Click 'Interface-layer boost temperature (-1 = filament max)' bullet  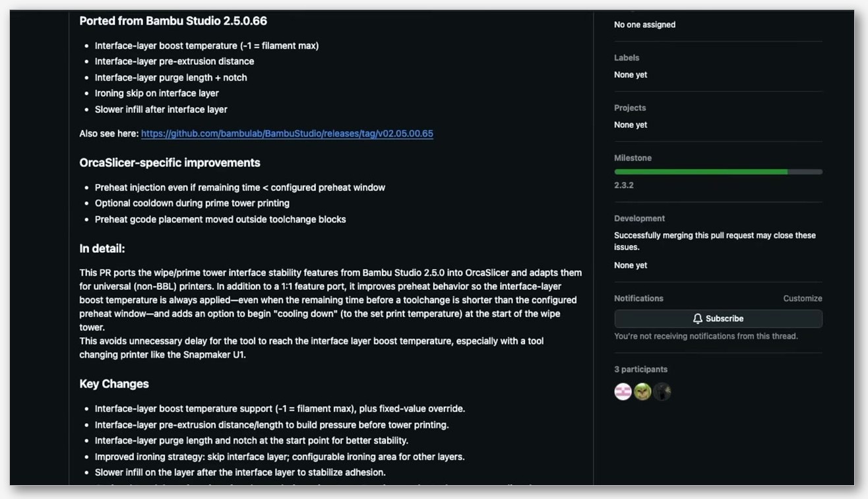pos(206,46)
